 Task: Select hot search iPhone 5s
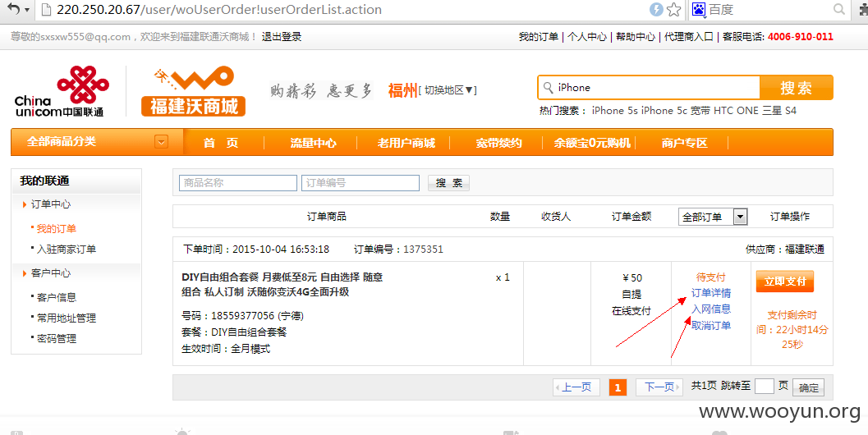pos(614,111)
